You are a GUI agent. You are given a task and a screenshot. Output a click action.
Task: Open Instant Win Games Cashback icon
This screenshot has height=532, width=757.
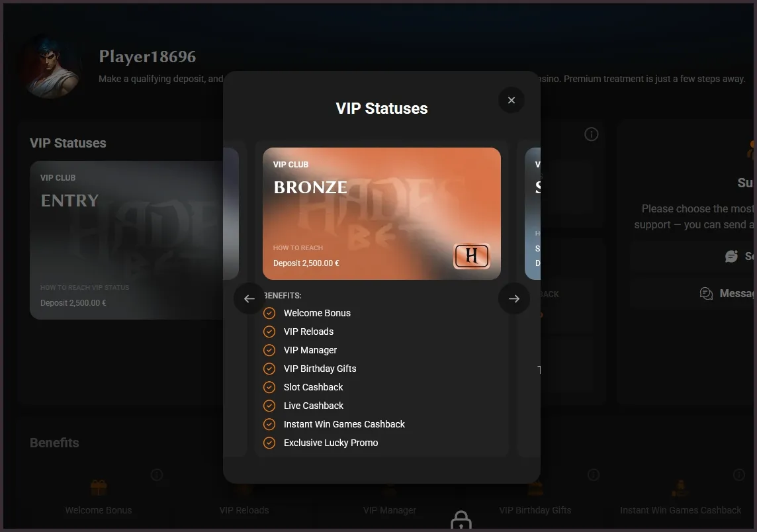(680, 487)
